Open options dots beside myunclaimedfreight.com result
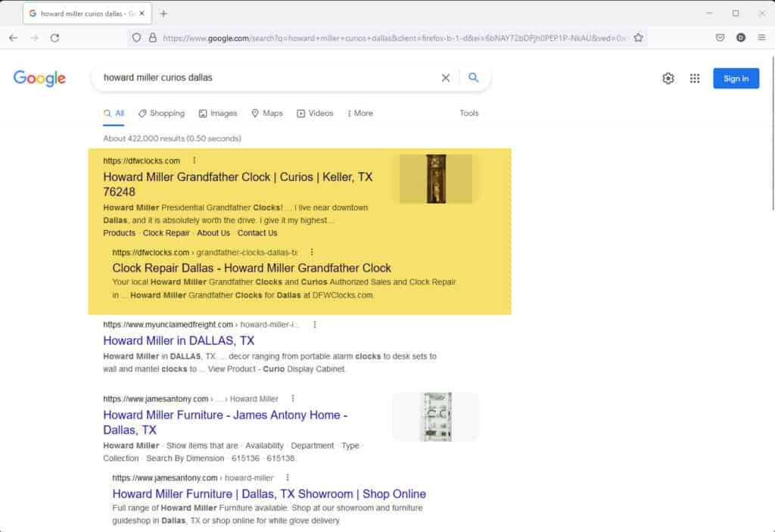This screenshot has height=532, width=775. [x=315, y=325]
